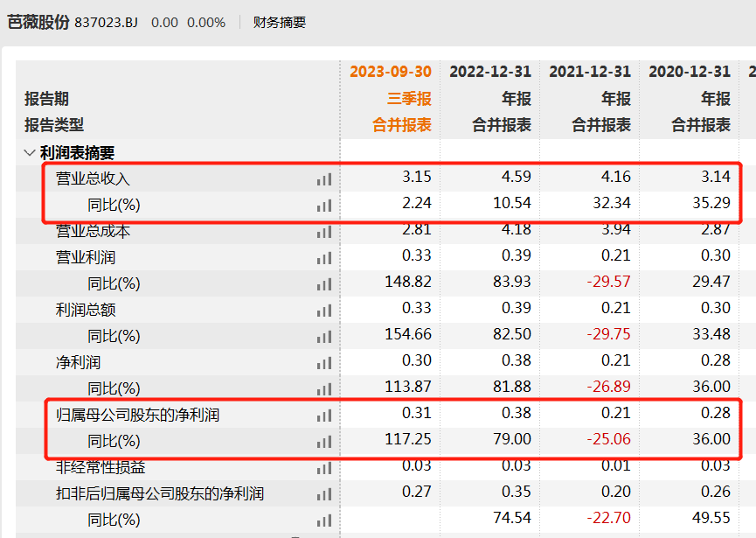Show chart icon for 同比(%) under 净利润
This screenshot has height=538, width=756.
point(324,389)
